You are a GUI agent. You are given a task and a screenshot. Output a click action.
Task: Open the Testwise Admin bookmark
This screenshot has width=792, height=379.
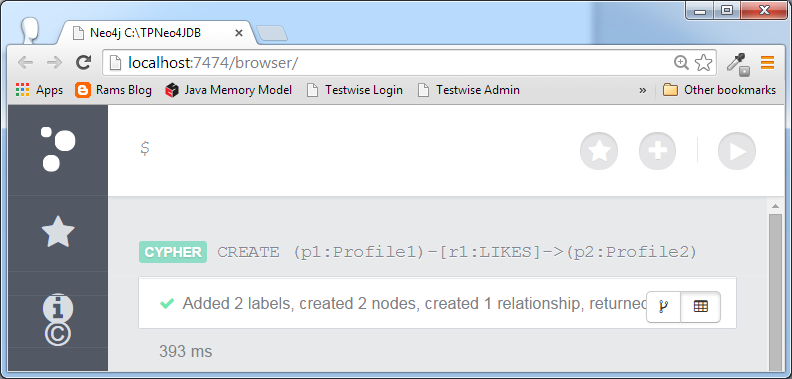tap(469, 90)
